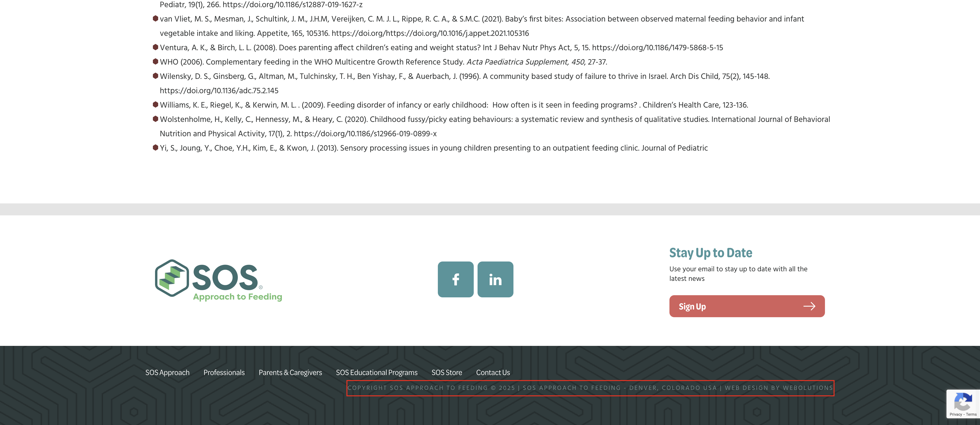Click the s12887-019-1627-z DOI URL
The image size is (980, 425).
[x=292, y=5]
